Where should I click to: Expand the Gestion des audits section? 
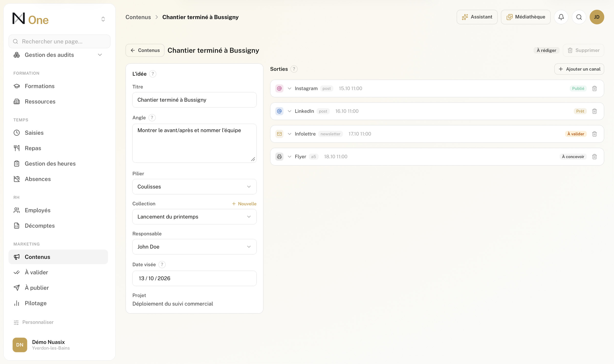pyautogui.click(x=58, y=55)
